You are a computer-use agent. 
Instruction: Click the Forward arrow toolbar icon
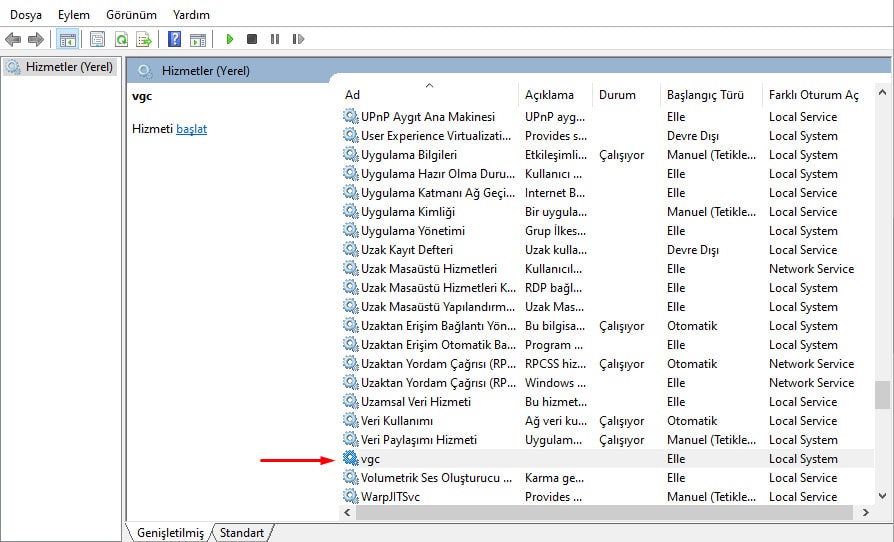tap(36, 39)
